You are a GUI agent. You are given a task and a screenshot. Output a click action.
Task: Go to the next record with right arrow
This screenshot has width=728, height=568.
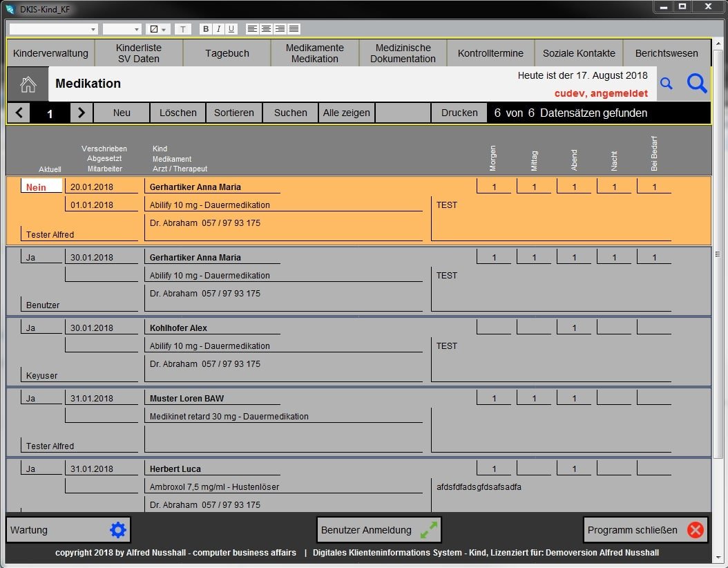[82, 113]
